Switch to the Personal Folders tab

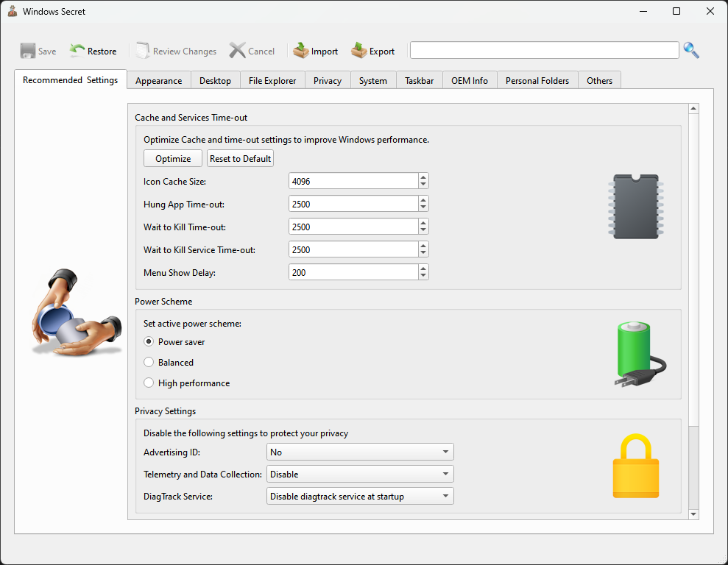click(x=537, y=80)
